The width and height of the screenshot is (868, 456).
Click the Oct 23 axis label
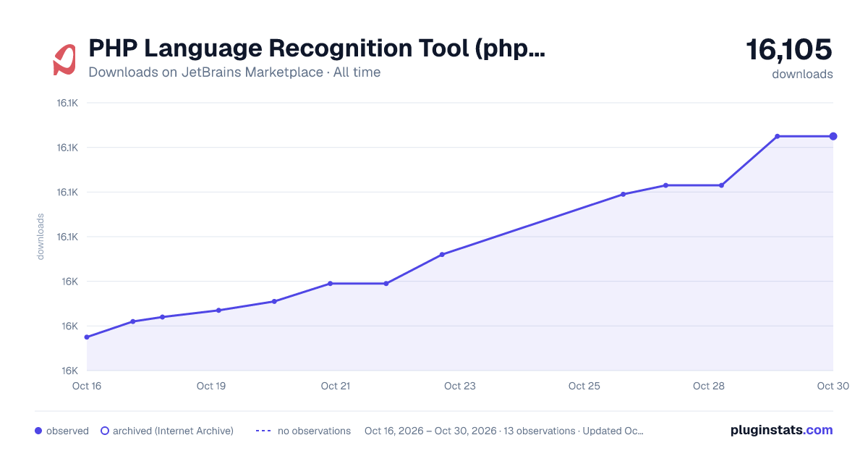click(x=460, y=386)
